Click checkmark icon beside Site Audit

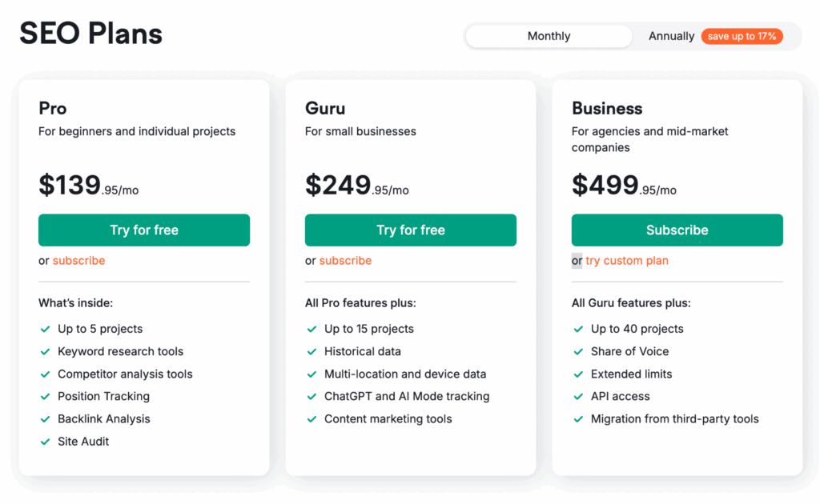point(45,442)
